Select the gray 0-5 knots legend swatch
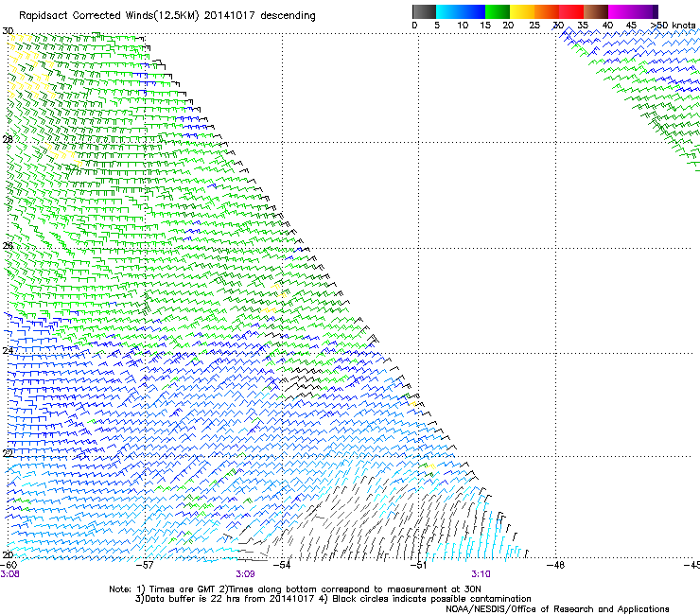The image size is (700, 615). (x=424, y=11)
